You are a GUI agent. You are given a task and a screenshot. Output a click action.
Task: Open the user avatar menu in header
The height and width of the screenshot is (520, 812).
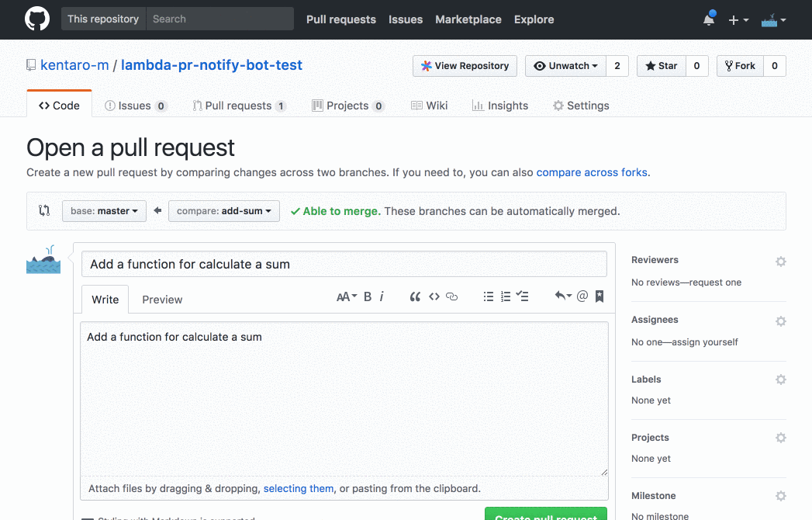774,20
